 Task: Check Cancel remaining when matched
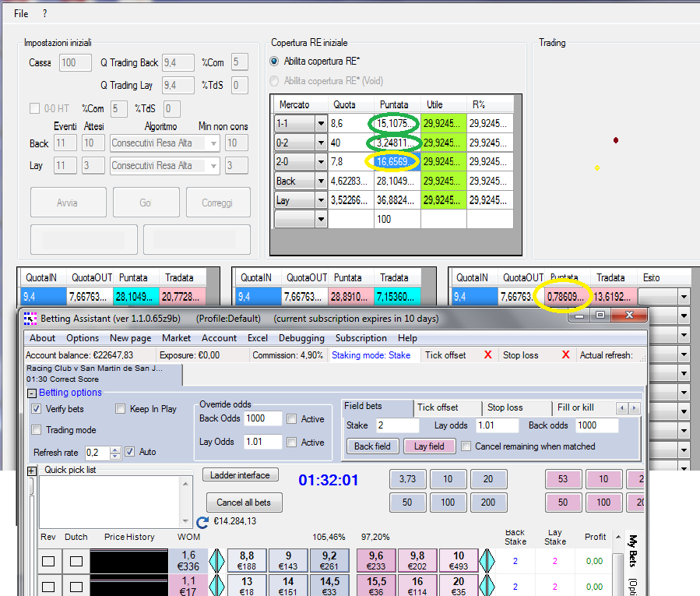466,446
